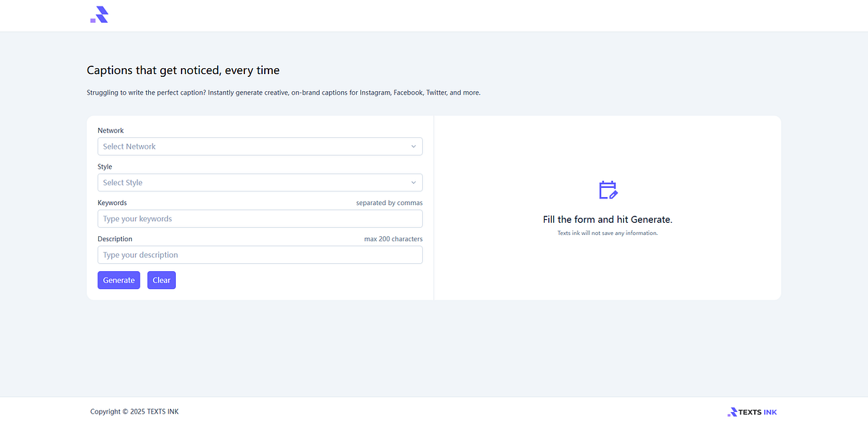Screen dimensions: 868x427
Task: Click the calendar edit icon in results panel
Action: (607, 190)
